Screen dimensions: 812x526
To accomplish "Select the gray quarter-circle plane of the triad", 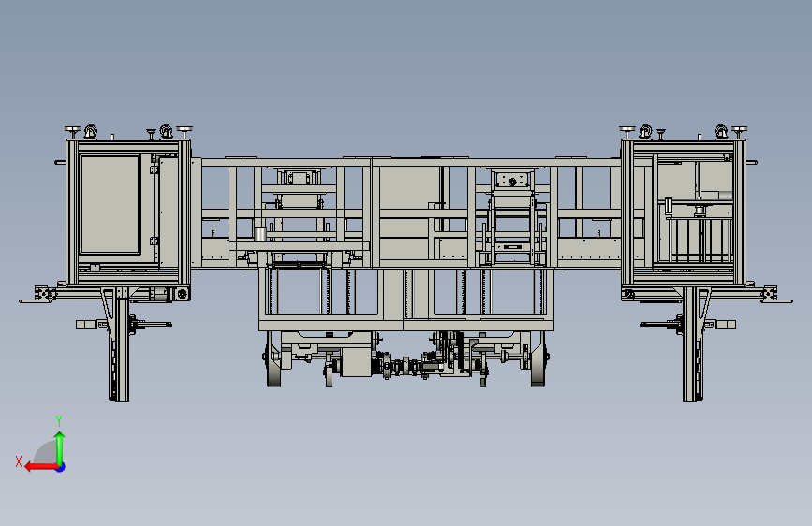I will click(46, 453).
